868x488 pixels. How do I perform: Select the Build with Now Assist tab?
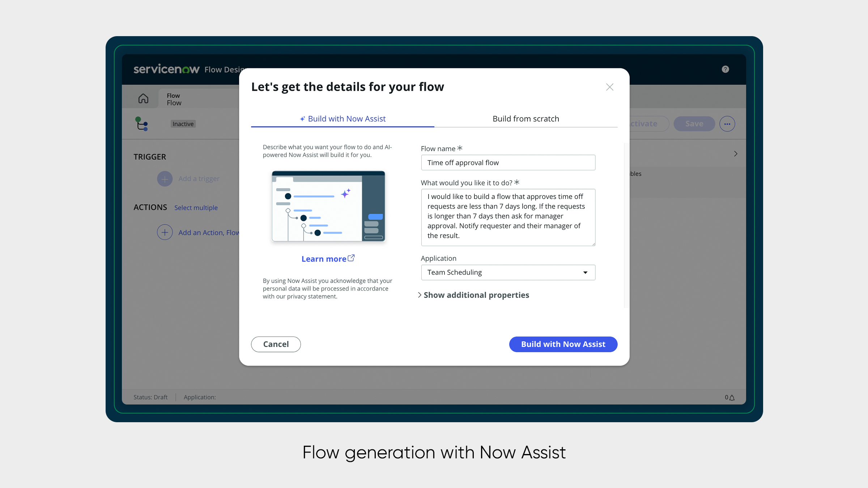342,119
